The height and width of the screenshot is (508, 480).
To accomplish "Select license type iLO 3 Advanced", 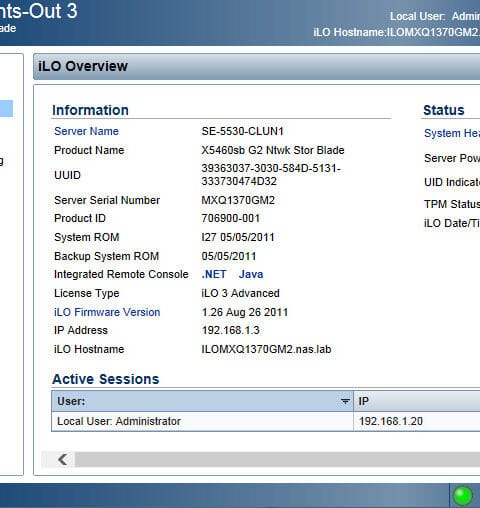I will 240,293.
